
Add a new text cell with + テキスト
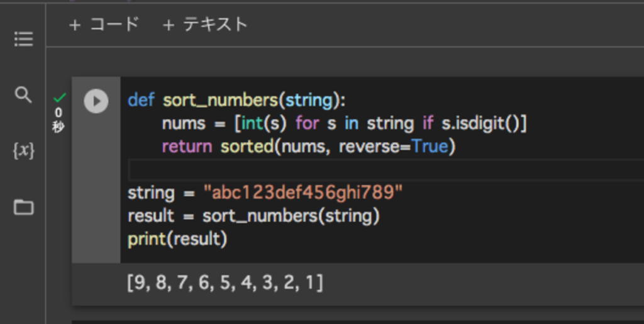(x=205, y=25)
